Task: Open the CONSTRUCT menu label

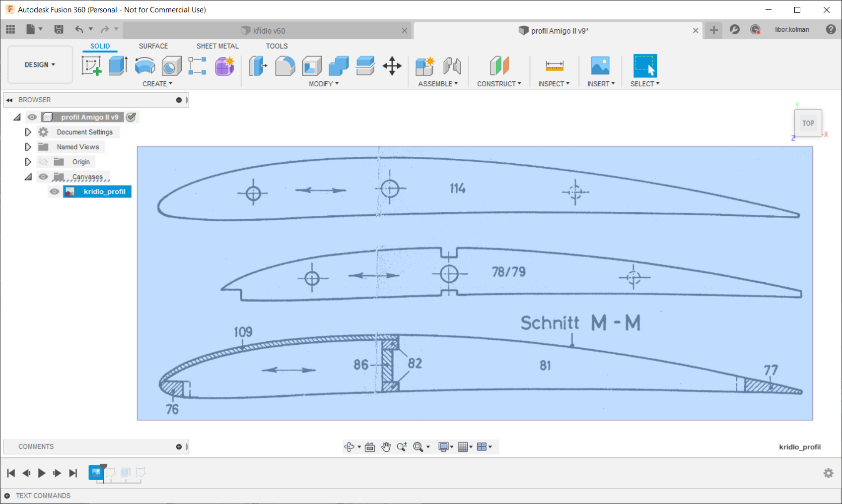Action: [498, 84]
